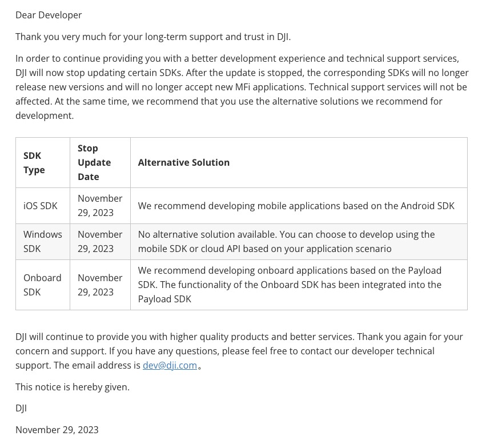
Task: Click the 'No alternative solution available' cell
Action: (299, 242)
